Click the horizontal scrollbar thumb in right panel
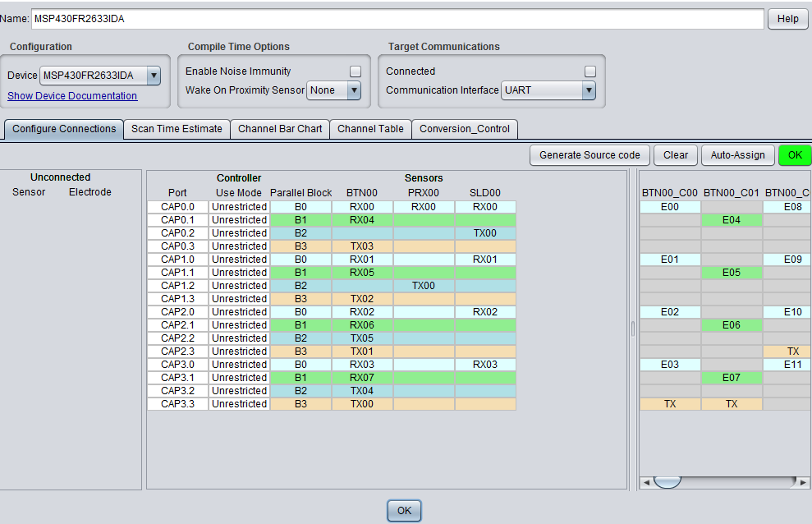 click(x=667, y=482)
